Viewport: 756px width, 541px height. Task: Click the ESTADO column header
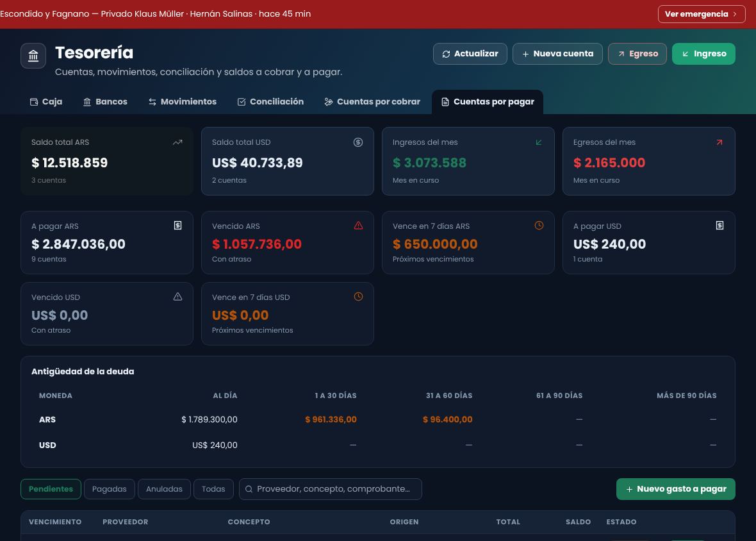pyautogui.click(x=621, y=522)
